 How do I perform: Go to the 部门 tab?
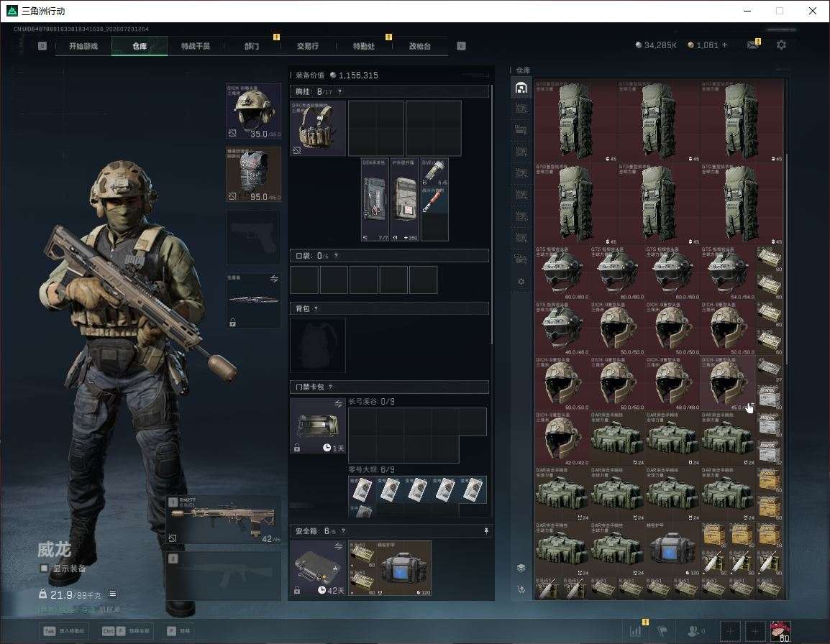coord(252,46)
